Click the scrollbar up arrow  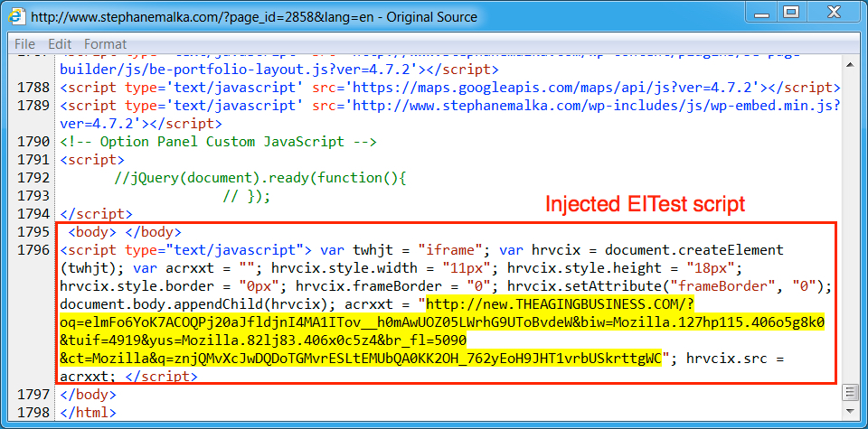pos(849,64)
